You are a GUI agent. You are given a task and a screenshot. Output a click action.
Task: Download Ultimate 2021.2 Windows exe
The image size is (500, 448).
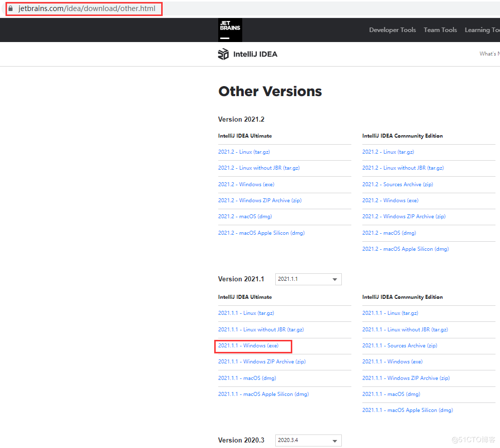(x=246, y=184)
